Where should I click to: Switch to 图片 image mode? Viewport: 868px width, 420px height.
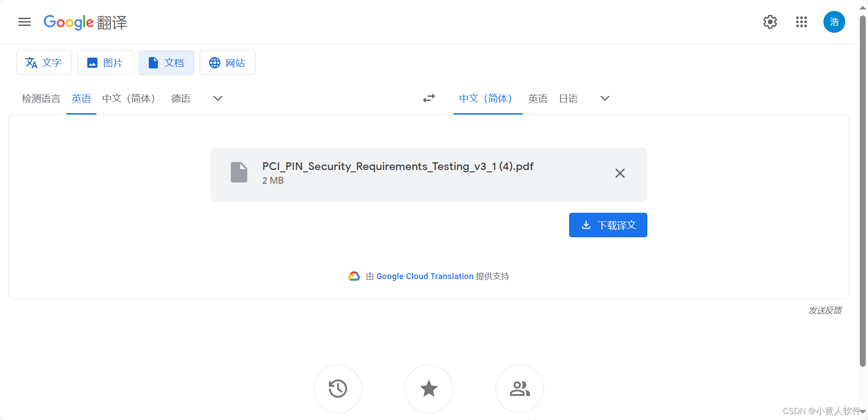coord(105,63)
